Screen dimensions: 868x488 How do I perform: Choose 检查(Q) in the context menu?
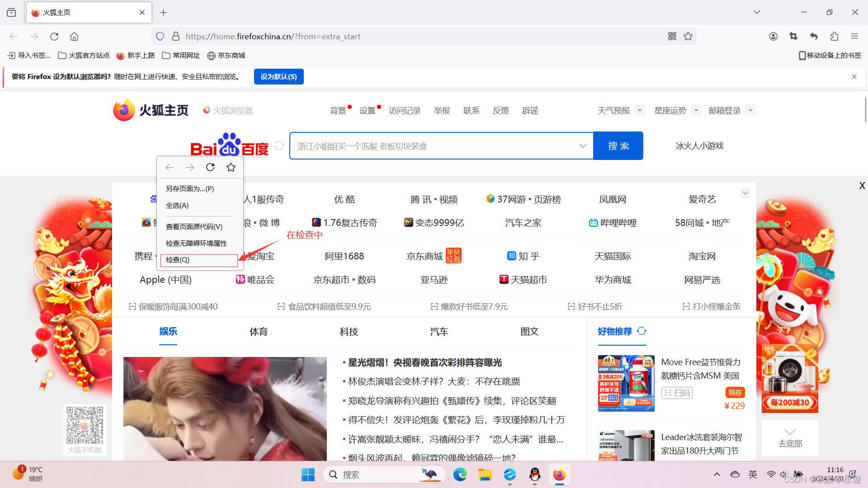(x=199, y=260)
